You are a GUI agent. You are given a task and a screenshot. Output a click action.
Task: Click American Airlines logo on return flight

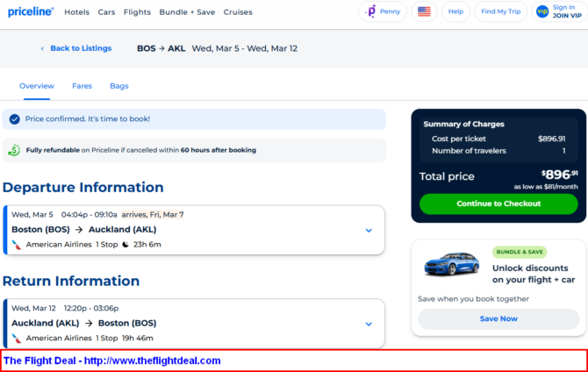17,339
